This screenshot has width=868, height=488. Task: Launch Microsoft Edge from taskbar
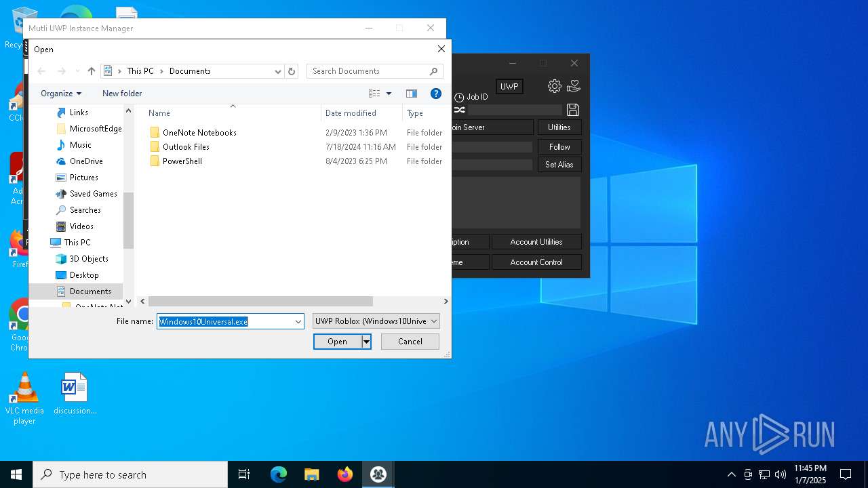279,474
